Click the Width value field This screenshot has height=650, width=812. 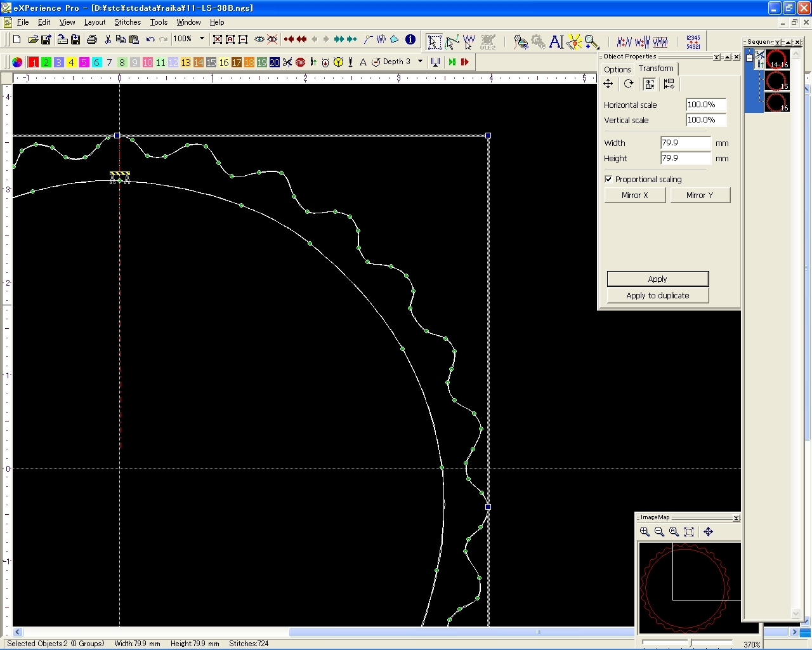click(x=686, y=143)
